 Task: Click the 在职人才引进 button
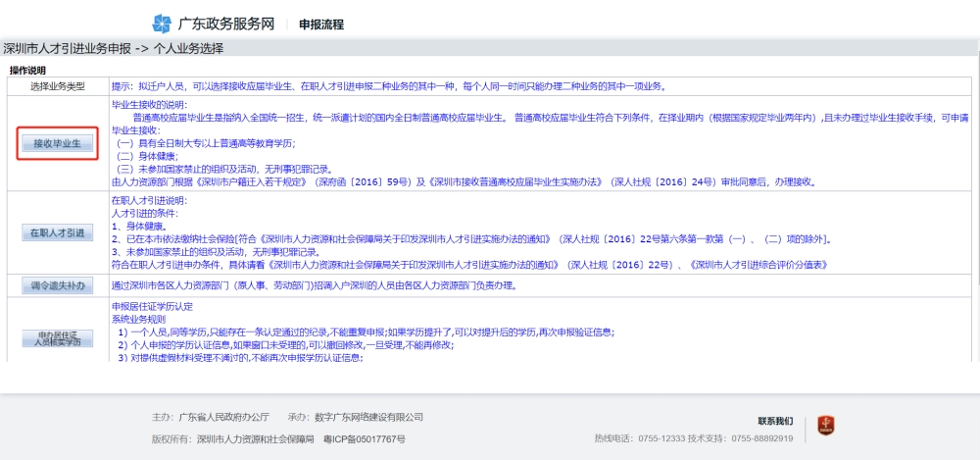[x=57, y=232]
